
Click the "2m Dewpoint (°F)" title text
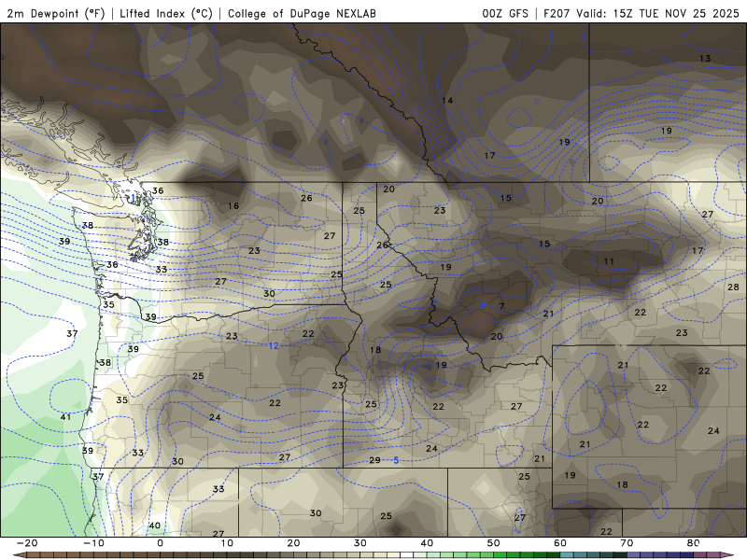[x=55, y=14]
